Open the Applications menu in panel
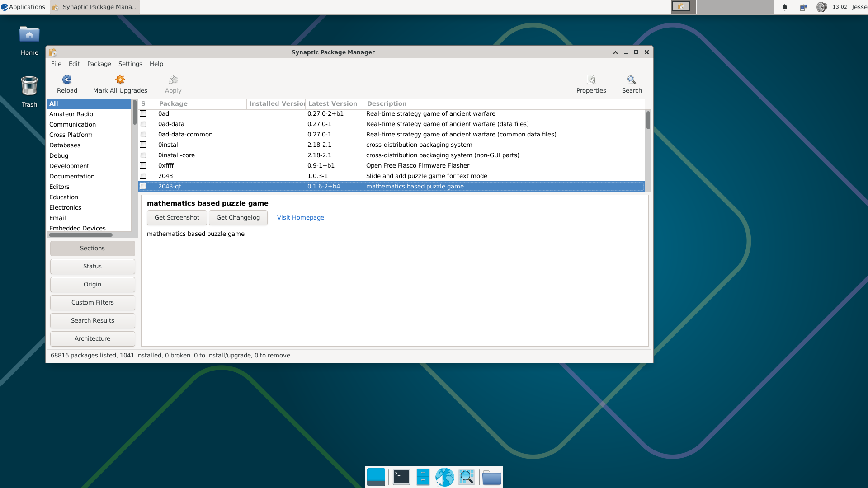 [x=24, y=7]
